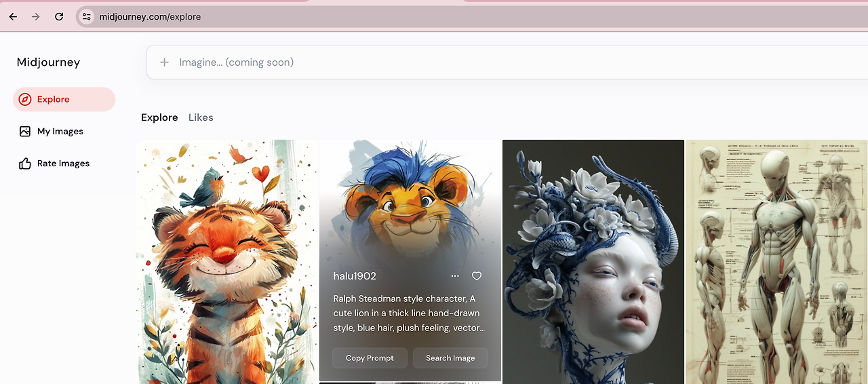The image size is (868, 384).
Task: Open Rate Images in the sidebar
Action: (64, 164)
